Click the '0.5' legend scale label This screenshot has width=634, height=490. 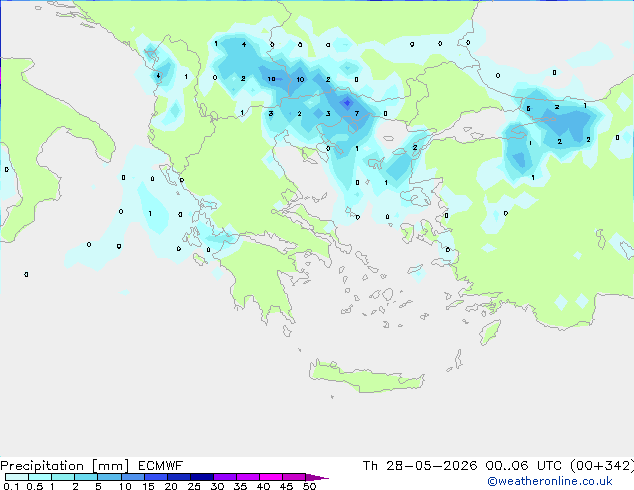click(34, 486)
